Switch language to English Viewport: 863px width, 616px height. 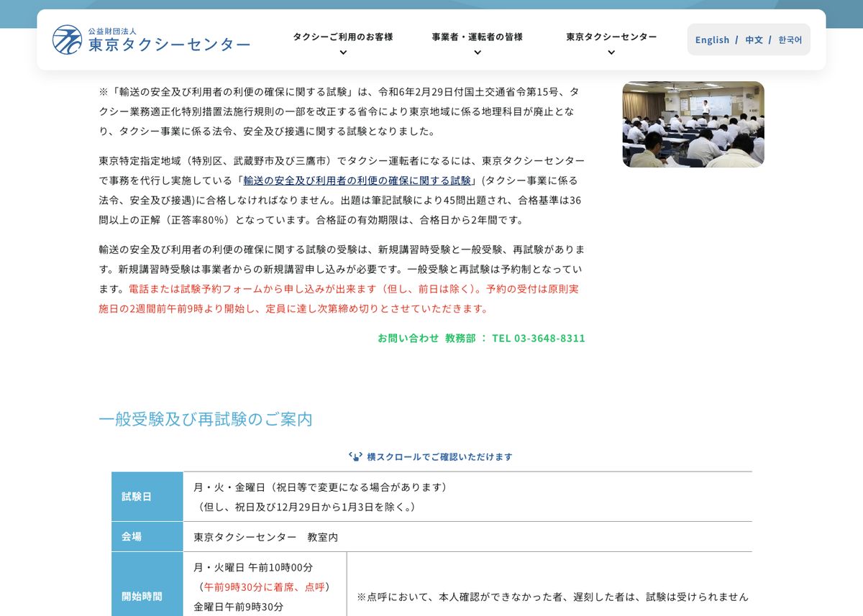pos(712,40)
